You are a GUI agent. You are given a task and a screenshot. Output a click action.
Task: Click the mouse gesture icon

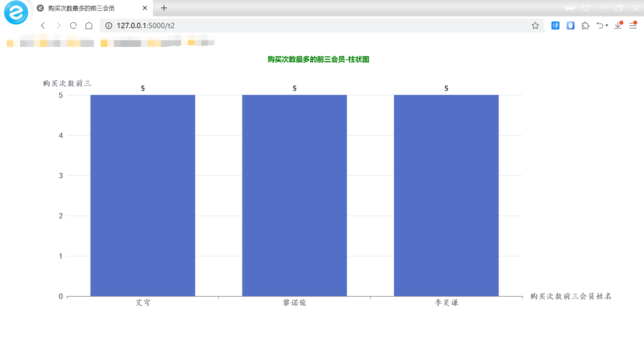tap(570, 25)
